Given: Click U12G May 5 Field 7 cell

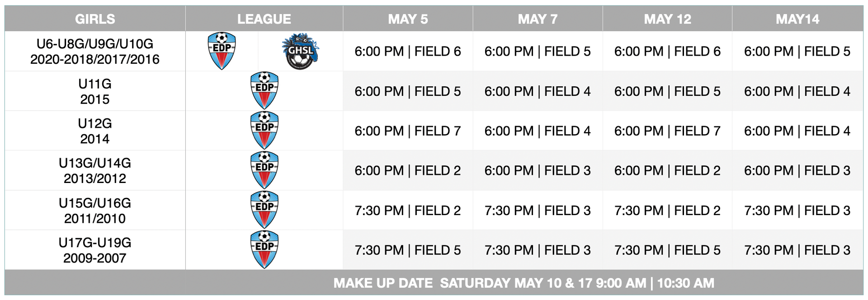Looking at the screenshot, I should click(408, 131).
